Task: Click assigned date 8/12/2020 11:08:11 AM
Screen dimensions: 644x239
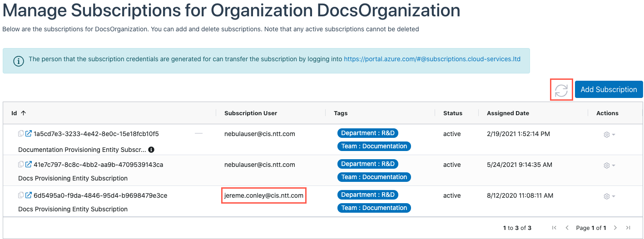Action: (520, 195)
